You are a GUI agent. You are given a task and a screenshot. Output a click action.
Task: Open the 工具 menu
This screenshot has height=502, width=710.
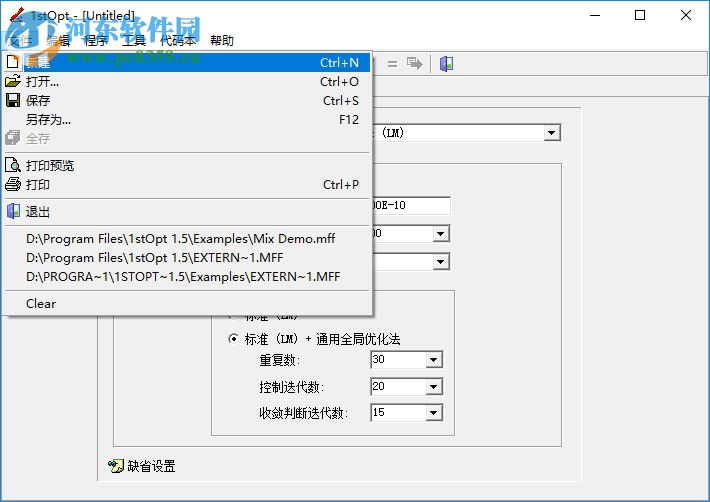(x=134, y=41)
